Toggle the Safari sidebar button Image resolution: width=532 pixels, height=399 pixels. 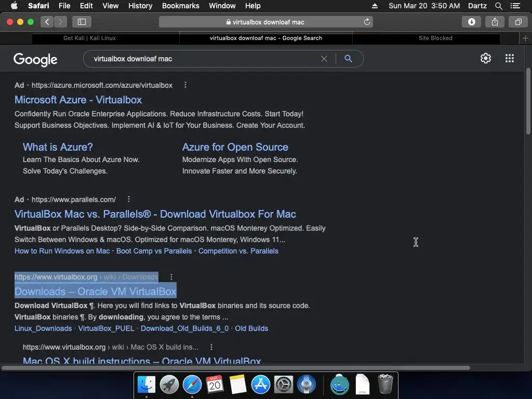(x=82, y=22)
